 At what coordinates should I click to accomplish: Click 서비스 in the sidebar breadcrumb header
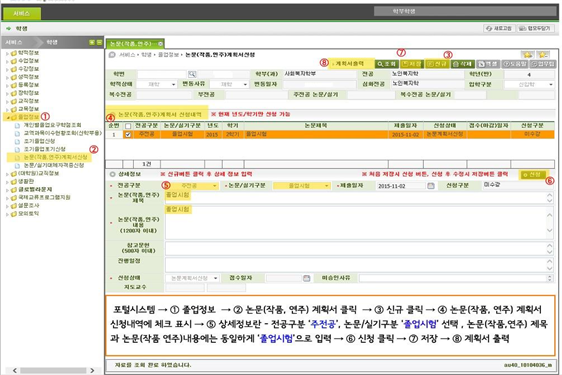click(14, 42)
